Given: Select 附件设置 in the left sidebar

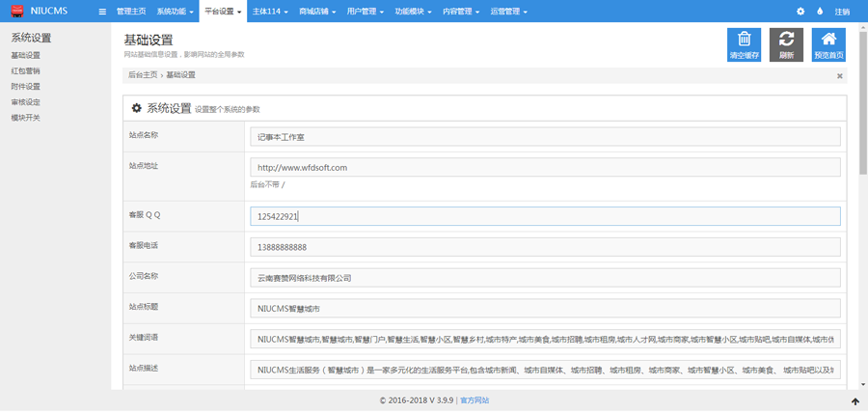Looking at the screenshot, I should coord(25,87).
